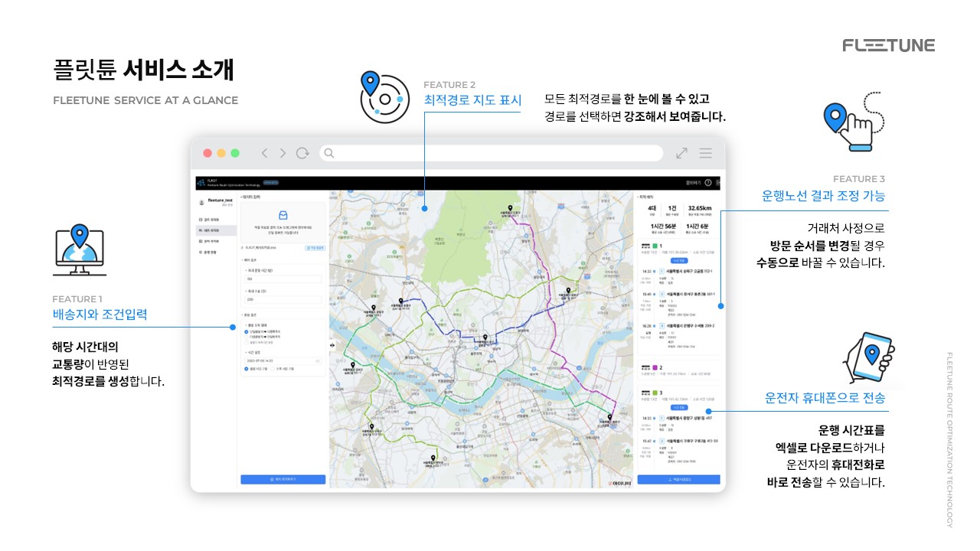Open help via the question mark icon
Viewport: 980px width, 551px height.
[x=708, y=183]
